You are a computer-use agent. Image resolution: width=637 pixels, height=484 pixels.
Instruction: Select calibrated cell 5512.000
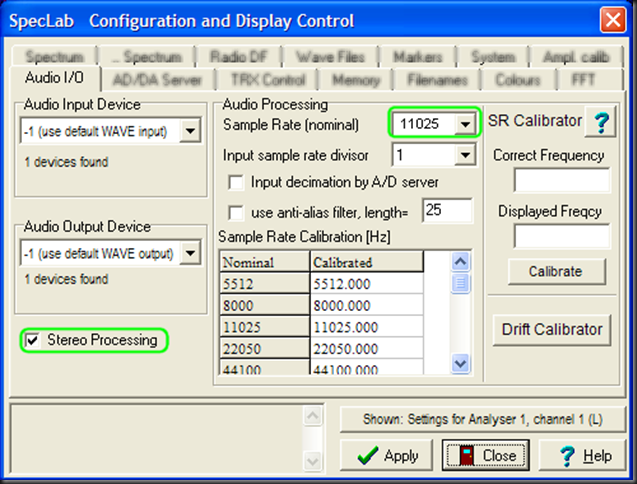[366, 284]
